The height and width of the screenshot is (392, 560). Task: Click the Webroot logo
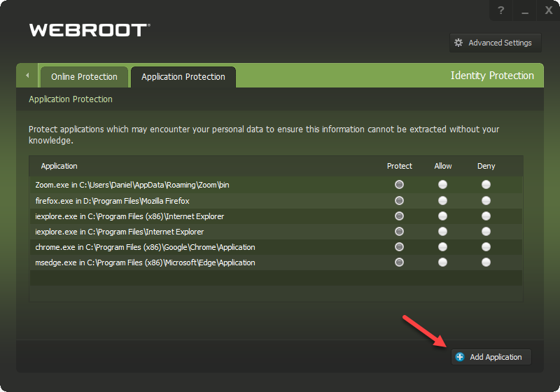90,30
